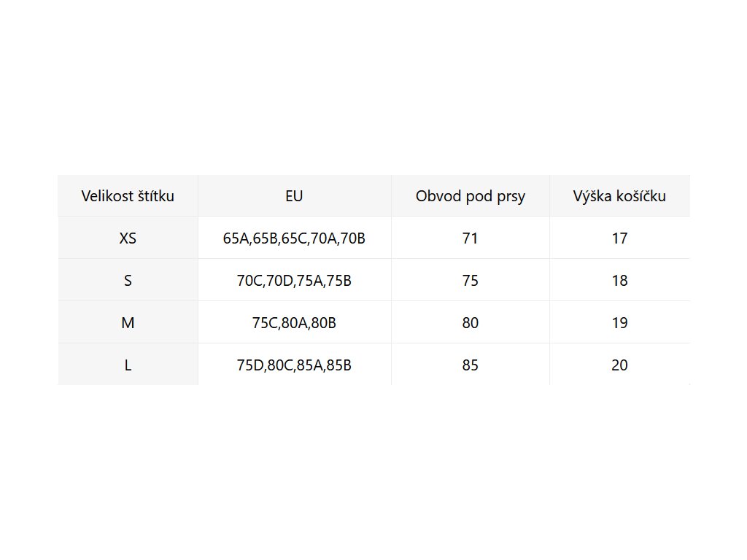Click cup height value 19

click(619, 323)
